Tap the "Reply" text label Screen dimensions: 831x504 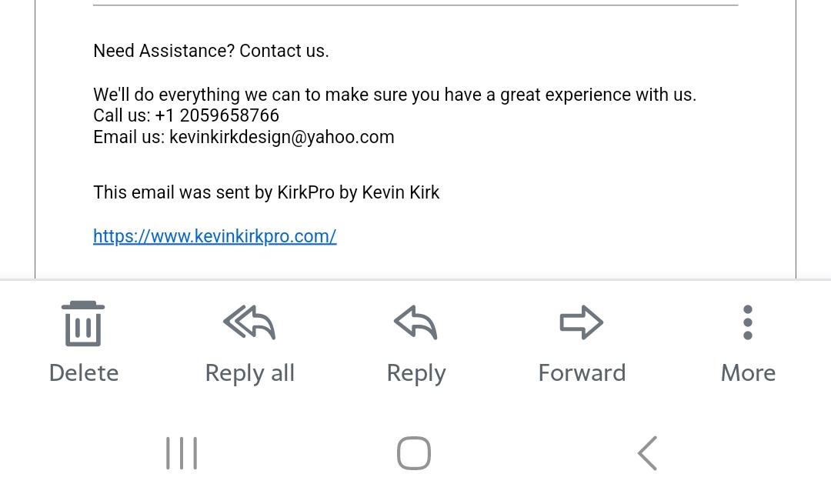(415, 373)
